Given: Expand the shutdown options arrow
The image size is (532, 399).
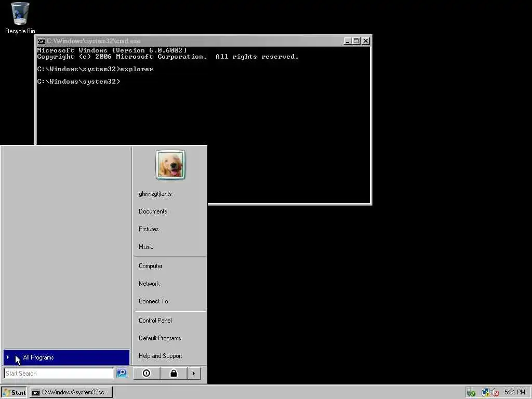Looking at the screenshot, I should (194, 373).
